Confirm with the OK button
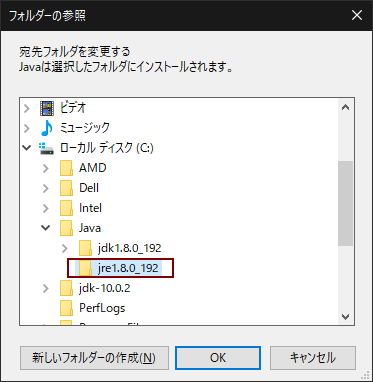Image resolution: width=373 pixels, height=382 pixels. point(218,358)
